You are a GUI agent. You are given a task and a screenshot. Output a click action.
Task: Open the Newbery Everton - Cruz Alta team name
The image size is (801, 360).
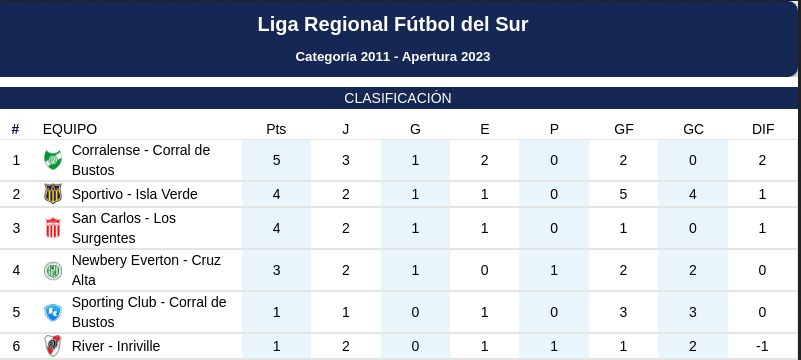146,270
